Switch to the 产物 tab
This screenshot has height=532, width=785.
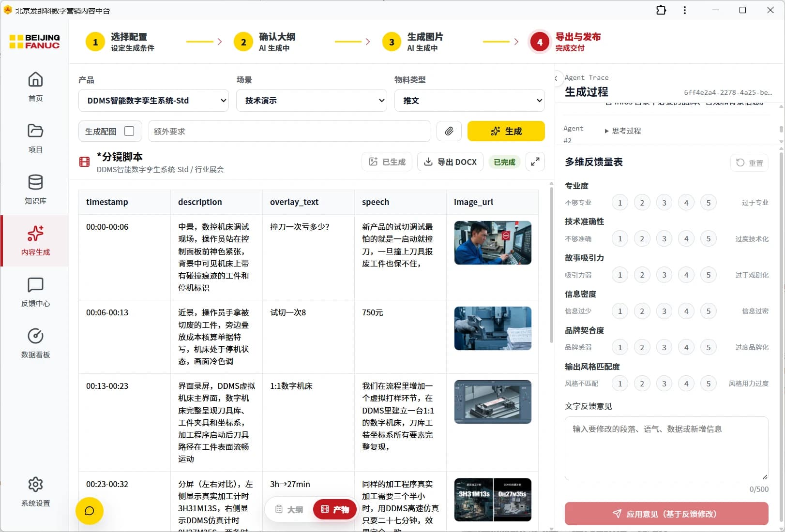(335, 509)
